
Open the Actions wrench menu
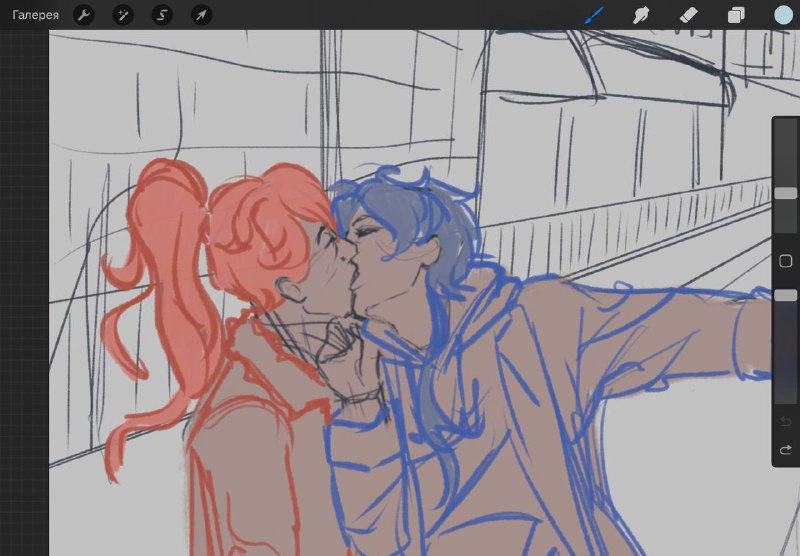[84, 15]
